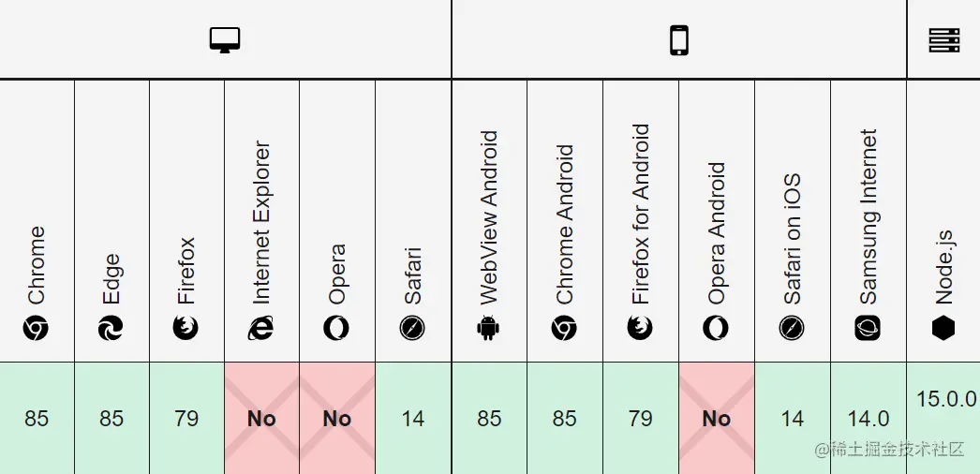Click the server icon in header
This screenshot has height=474, width=980.
coord(943,40)
